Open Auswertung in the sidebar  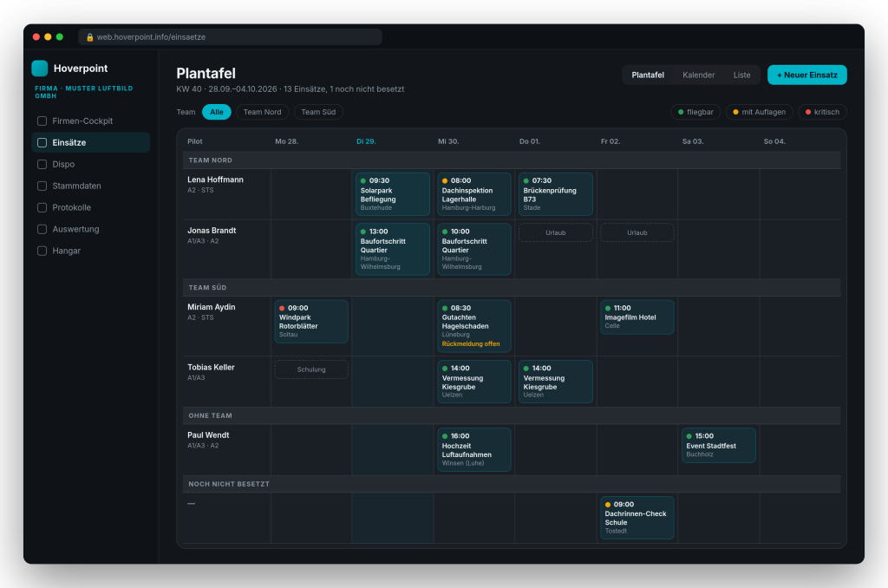pyautogui.click(x=90, y=229)
